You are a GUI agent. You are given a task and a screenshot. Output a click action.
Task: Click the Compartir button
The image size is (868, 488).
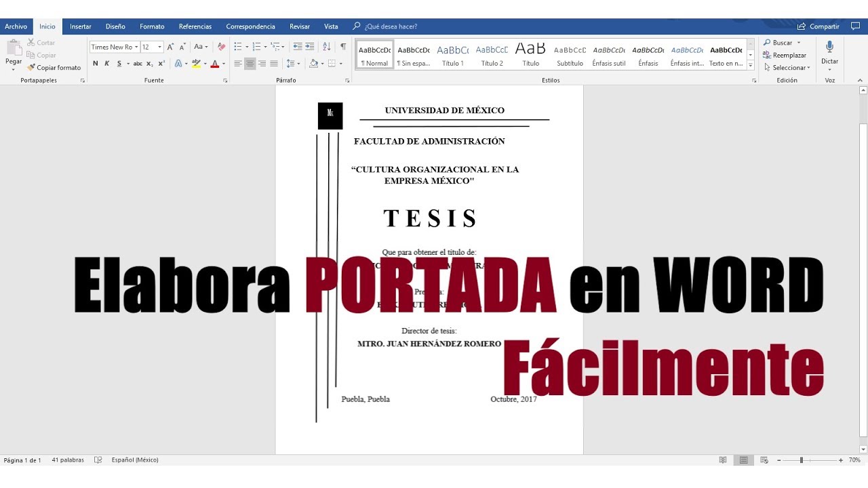pos(823,26)
